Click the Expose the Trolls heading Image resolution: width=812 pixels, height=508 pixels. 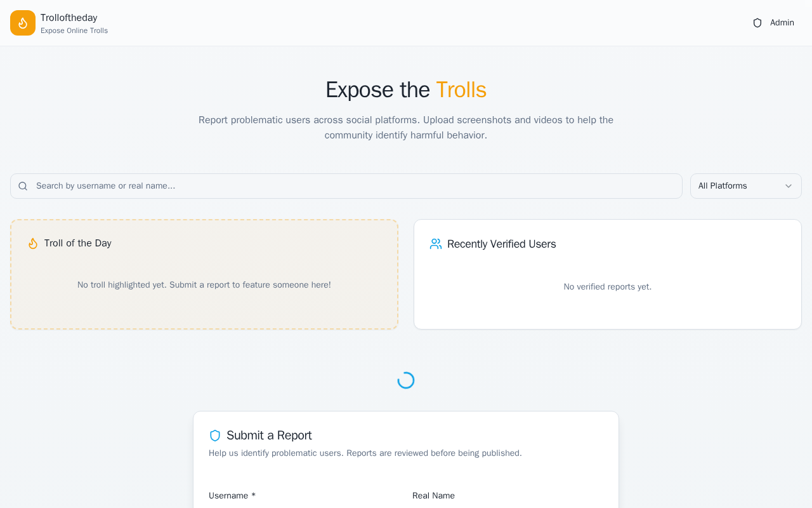click(x=406, y=90)
